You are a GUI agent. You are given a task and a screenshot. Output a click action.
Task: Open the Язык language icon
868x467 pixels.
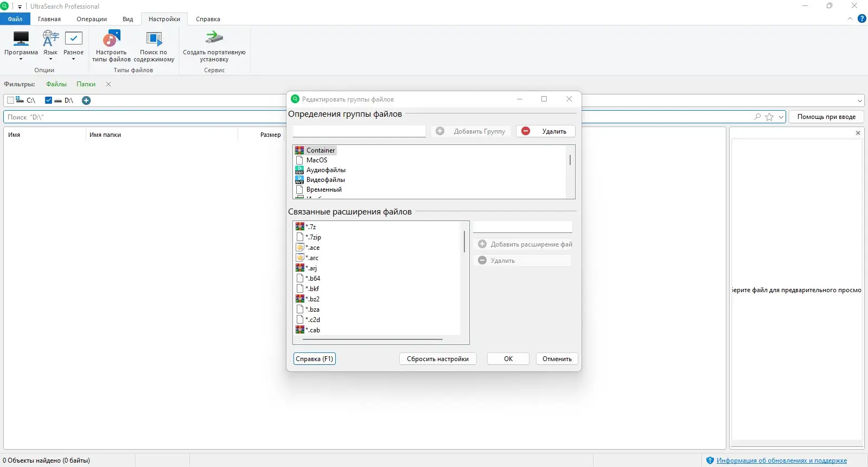coord(50,39)
